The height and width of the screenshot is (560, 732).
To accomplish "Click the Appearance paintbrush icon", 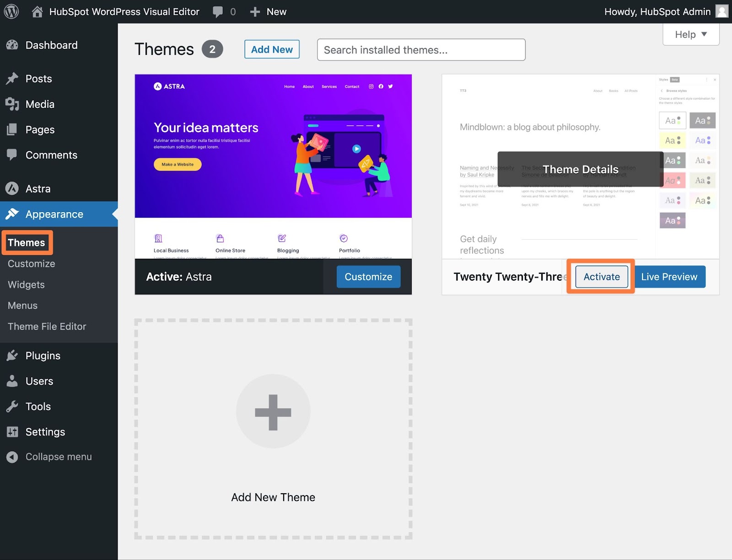I will point(12,214).
